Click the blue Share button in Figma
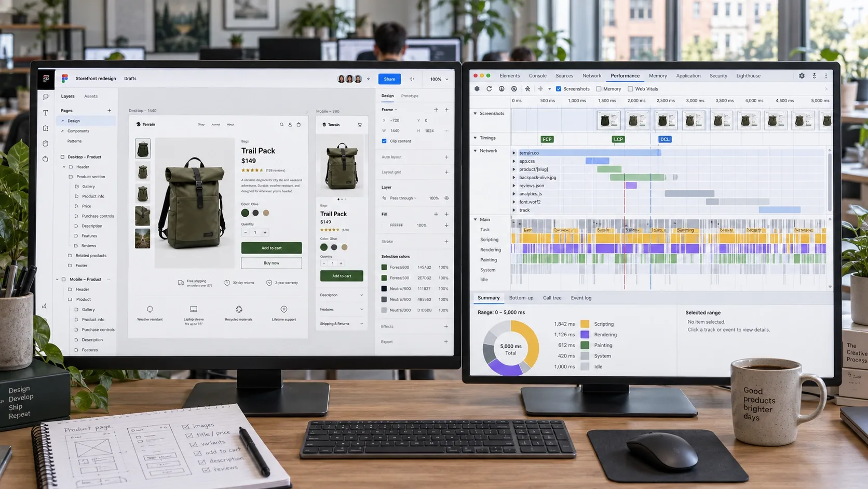Screen dimensions: 868x489 click(x=389, y=79)
